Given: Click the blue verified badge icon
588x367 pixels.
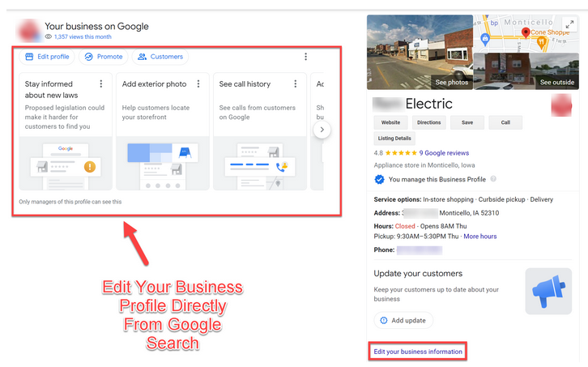Looking at the screenshot, I should tap(380, 179).
